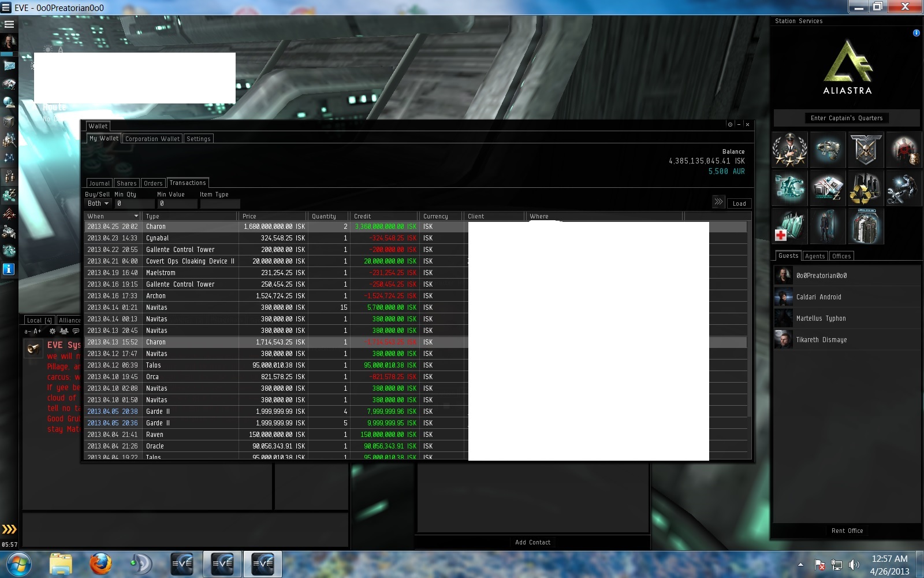Open the character customization mirror icon
This screenshot has width=924, height=578.
pyautogui.click(x=828, y=226)
